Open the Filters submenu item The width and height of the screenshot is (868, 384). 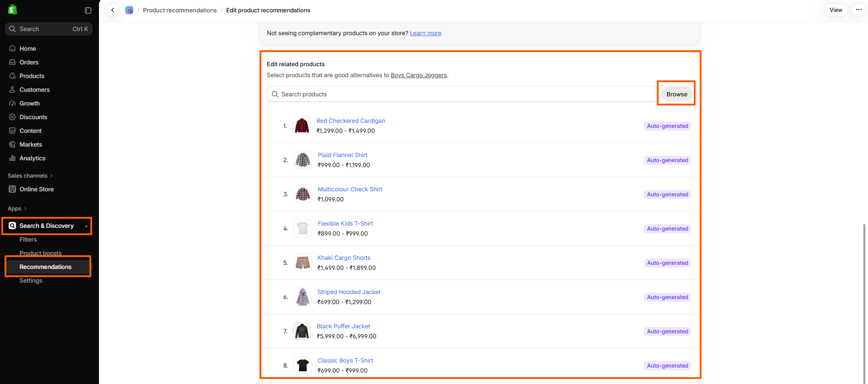pos(28,239)
